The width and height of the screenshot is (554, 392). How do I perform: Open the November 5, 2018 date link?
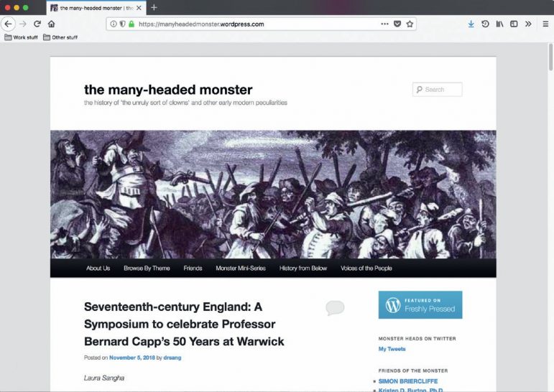click(x=132, y=358)
